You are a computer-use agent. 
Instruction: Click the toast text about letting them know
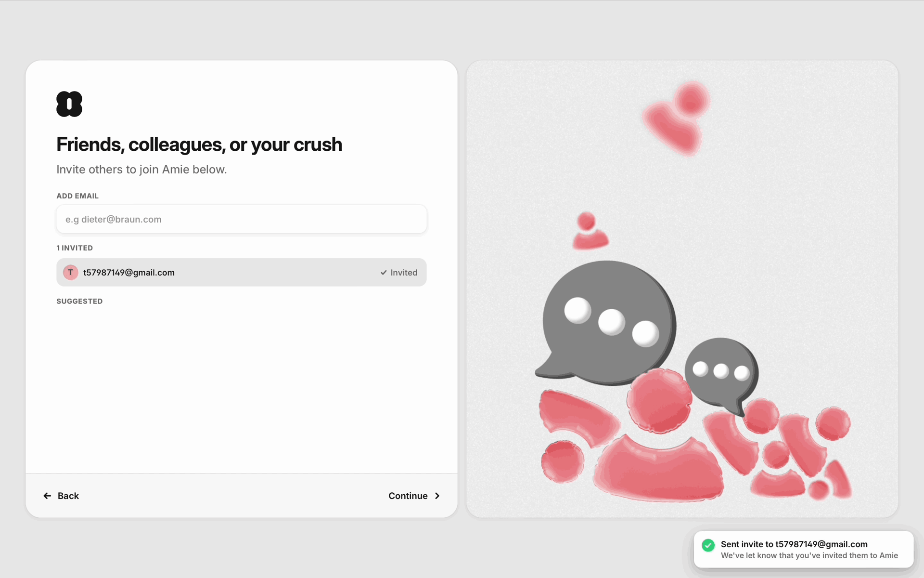pyautogui.click(x=809, y=555)
